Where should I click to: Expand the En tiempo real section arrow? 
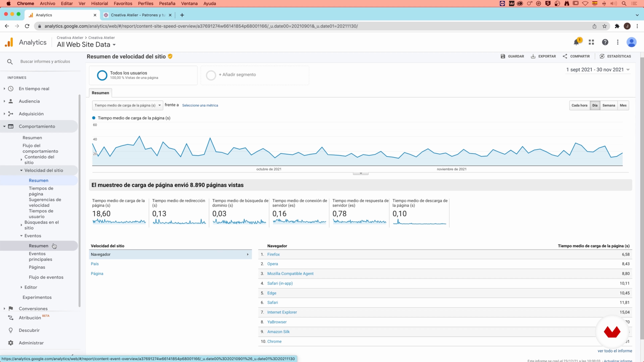tap(4, 89)
